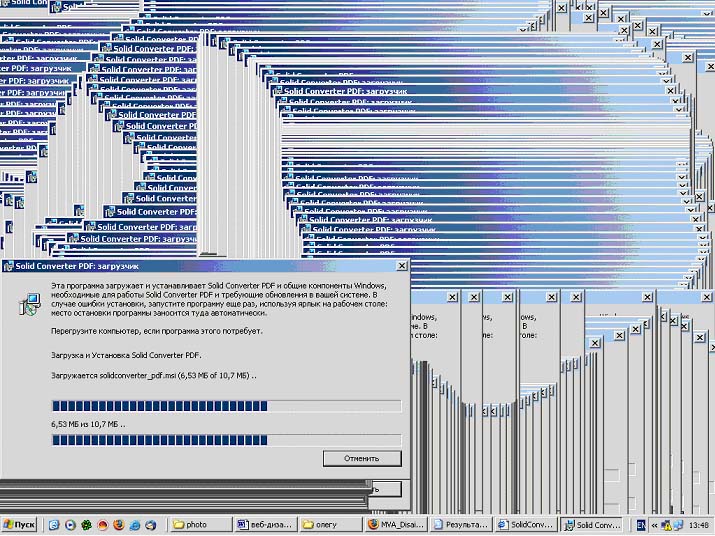715x536 pixels.
Task: Launch Firefox from the Quick Launch bar
Action: point(118,524)
